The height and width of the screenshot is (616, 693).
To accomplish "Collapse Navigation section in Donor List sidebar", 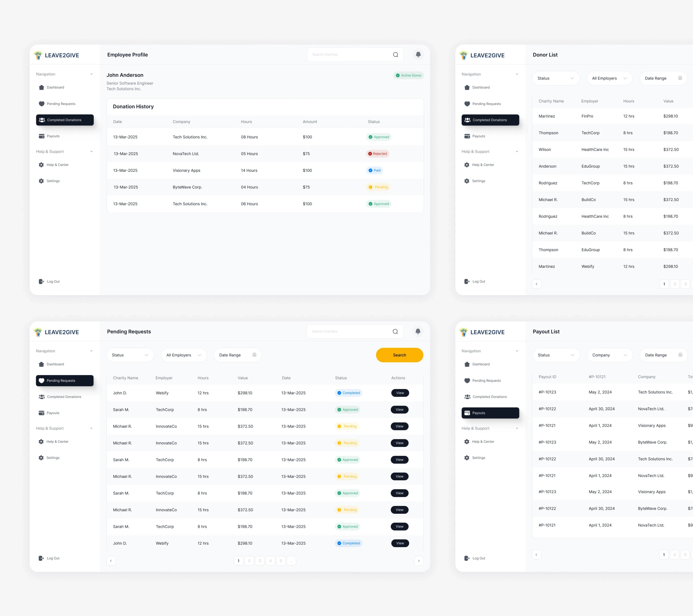I will click(517, 74).
